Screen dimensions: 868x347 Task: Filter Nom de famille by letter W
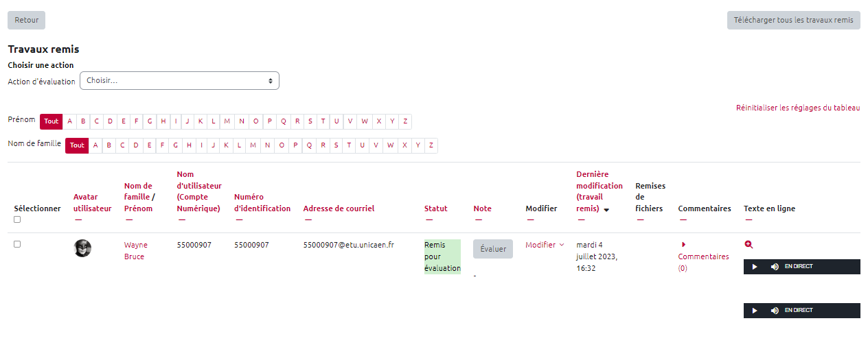(390, 145)
